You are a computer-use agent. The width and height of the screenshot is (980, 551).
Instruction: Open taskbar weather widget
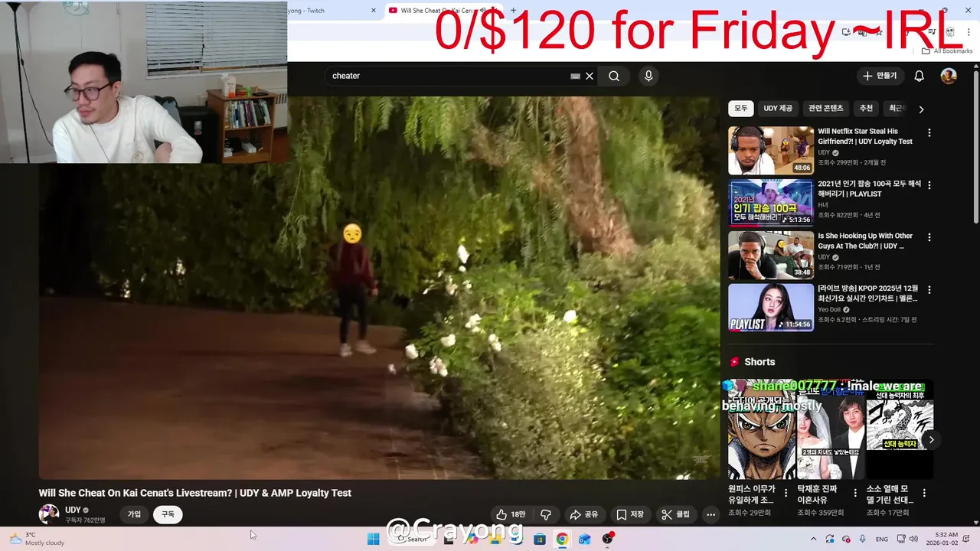pos(37,539)
